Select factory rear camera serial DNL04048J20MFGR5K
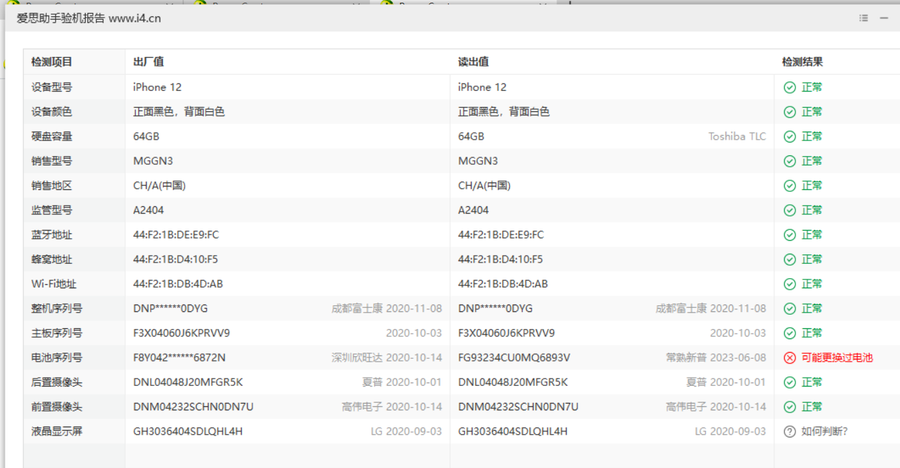900x468 pixels. click(x=188, y=382)
